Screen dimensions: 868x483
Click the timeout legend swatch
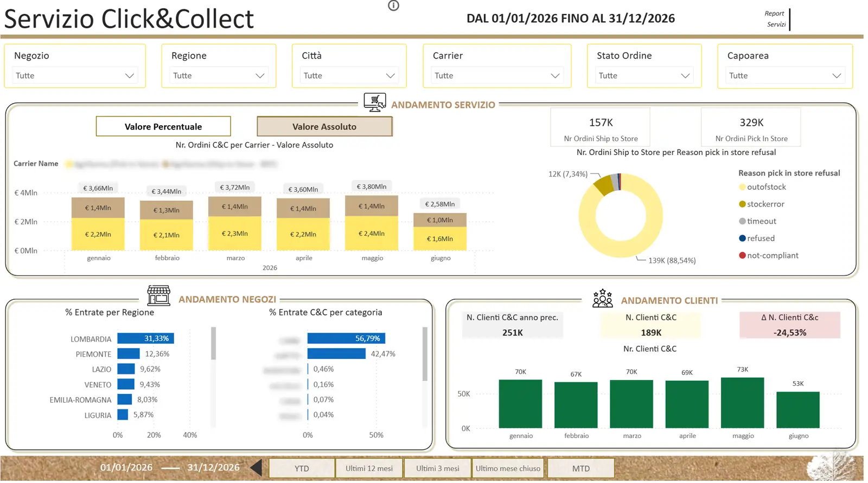[742, 221]
